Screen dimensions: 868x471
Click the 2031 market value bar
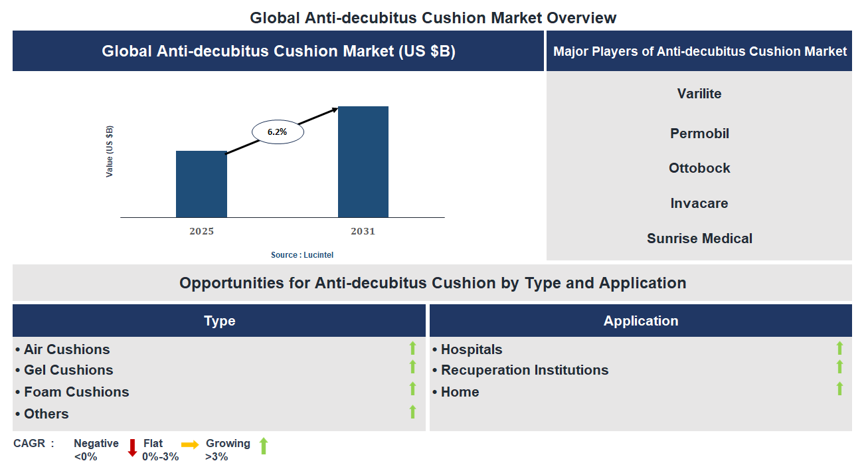tap(363, 161)
